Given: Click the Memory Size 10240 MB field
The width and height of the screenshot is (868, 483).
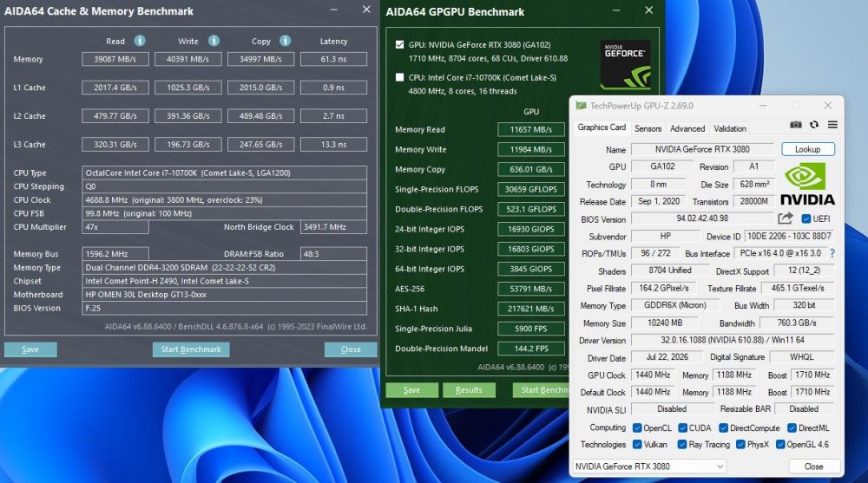Looking at the screenshot, I should [x=665, y=323].
